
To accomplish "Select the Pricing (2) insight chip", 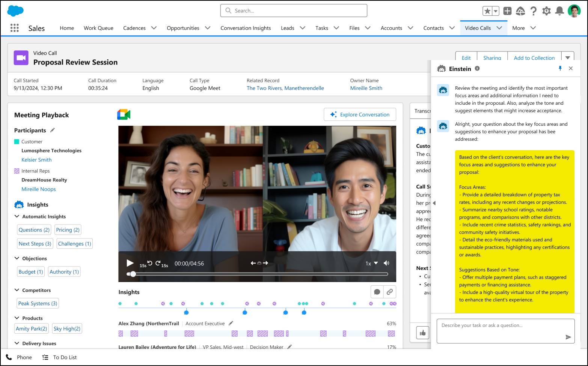I will (68, 230).
